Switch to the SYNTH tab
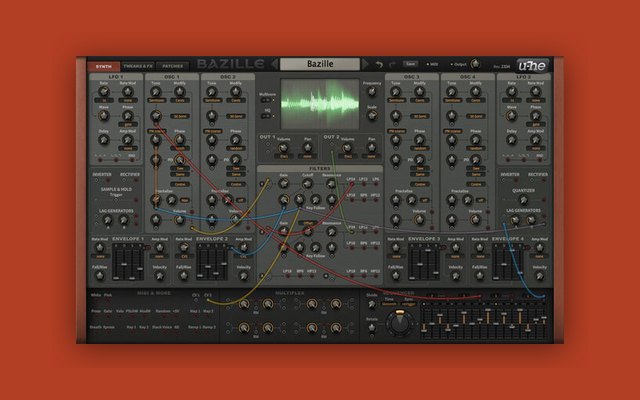 click(104, 66)
